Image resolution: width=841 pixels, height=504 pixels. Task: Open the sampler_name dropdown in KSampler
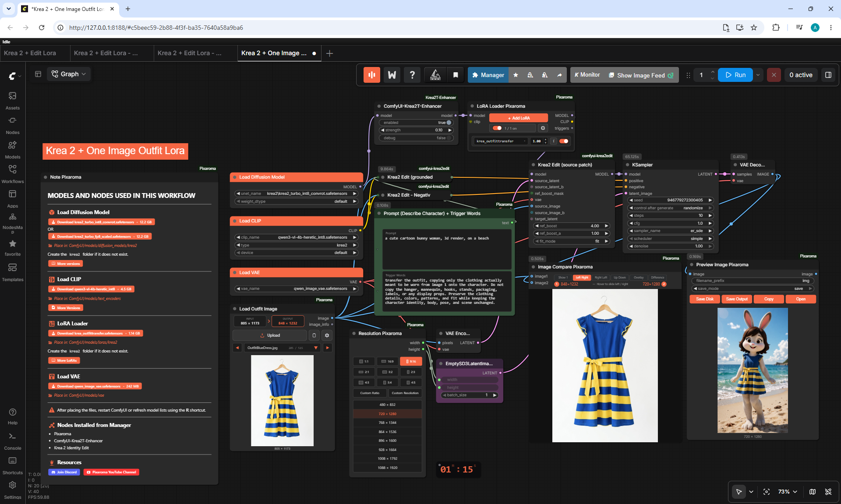[670, 231]
